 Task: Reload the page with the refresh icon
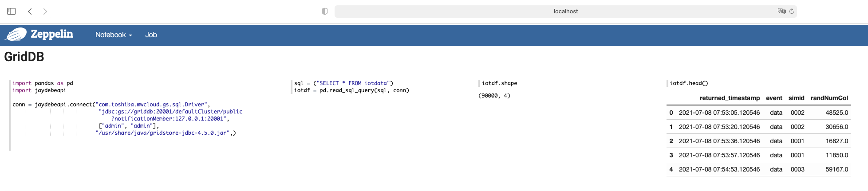[x=791, y=12]
